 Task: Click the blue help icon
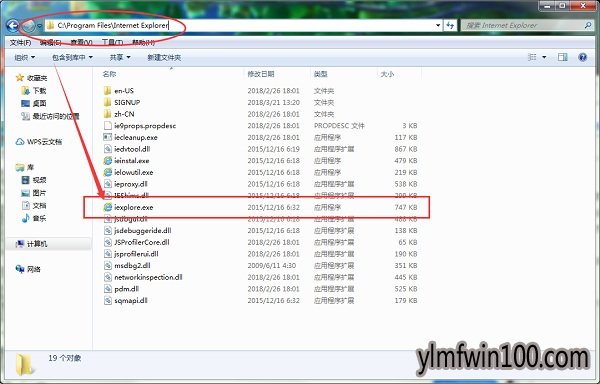coord(582,57)
